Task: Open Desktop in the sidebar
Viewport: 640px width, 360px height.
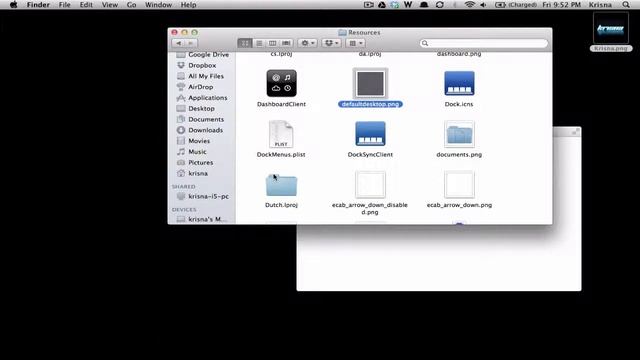Action: click(196, 109)
